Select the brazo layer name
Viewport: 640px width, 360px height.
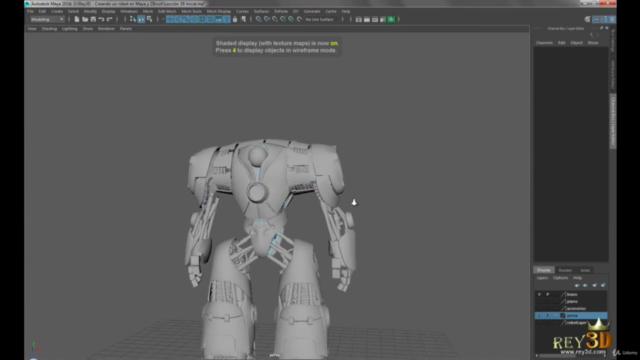click(x=572, y=294)
